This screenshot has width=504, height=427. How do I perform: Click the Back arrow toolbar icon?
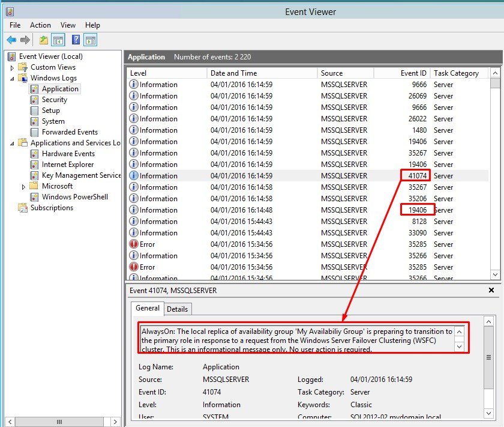(11, 40)
